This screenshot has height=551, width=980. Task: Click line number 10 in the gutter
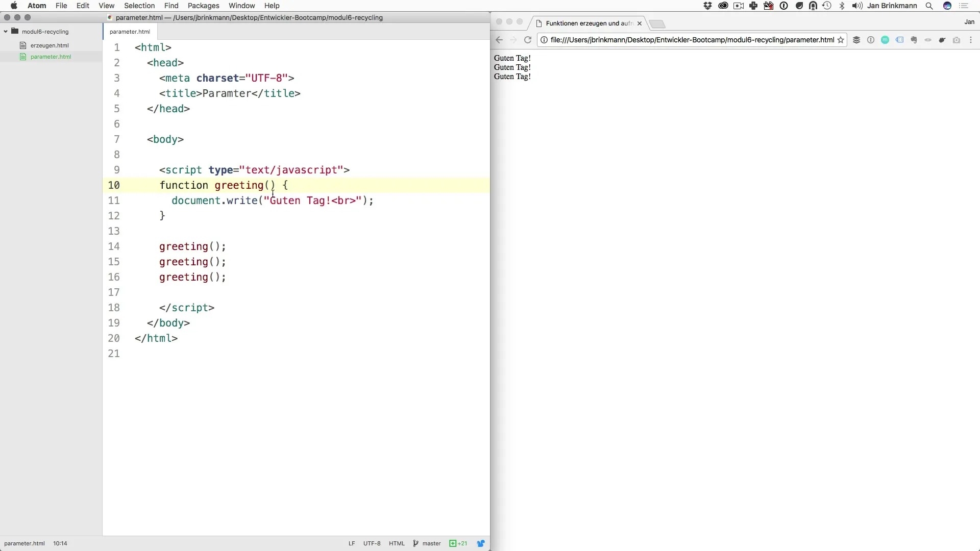point(114,185)
